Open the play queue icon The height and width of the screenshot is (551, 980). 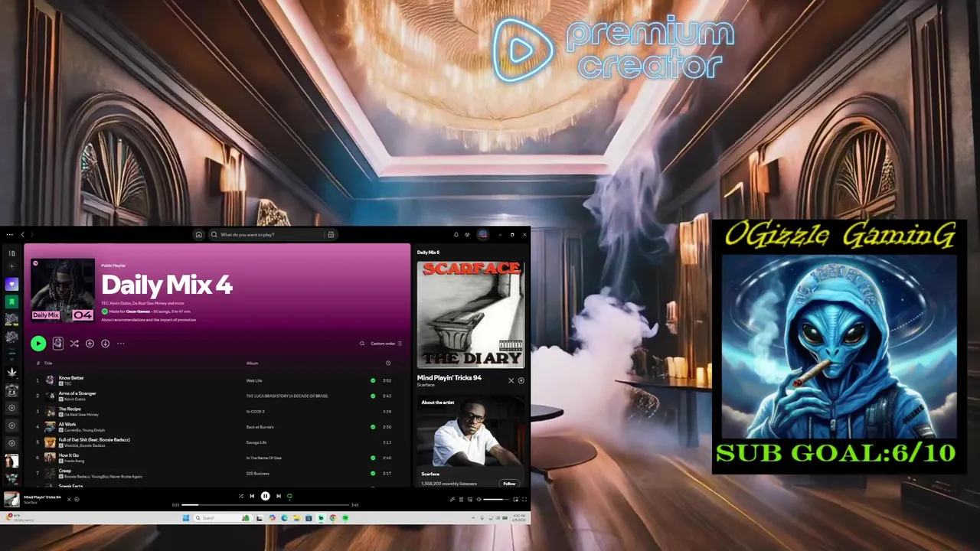click(461, 500)
